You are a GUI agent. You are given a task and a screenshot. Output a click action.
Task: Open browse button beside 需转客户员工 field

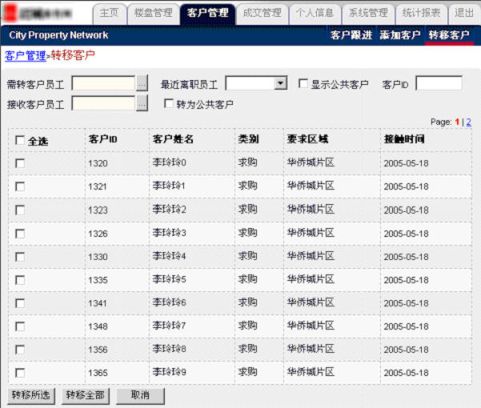(142, 83)
